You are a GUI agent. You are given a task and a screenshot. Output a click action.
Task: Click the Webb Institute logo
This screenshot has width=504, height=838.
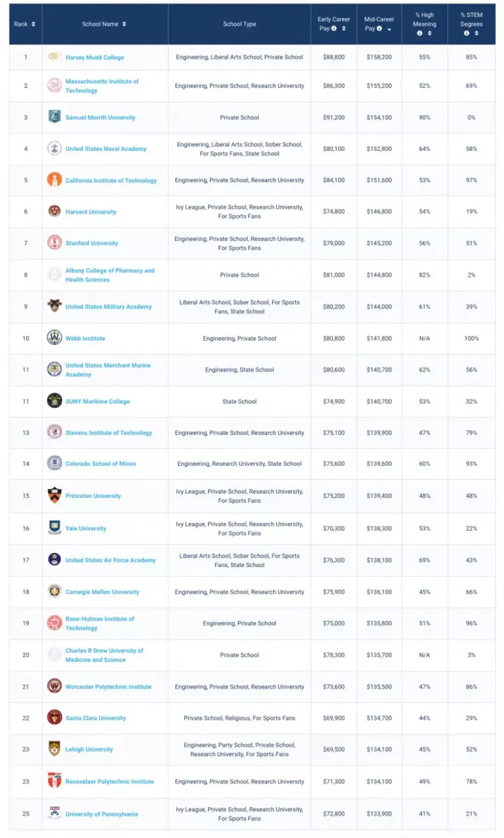(54, 338)
